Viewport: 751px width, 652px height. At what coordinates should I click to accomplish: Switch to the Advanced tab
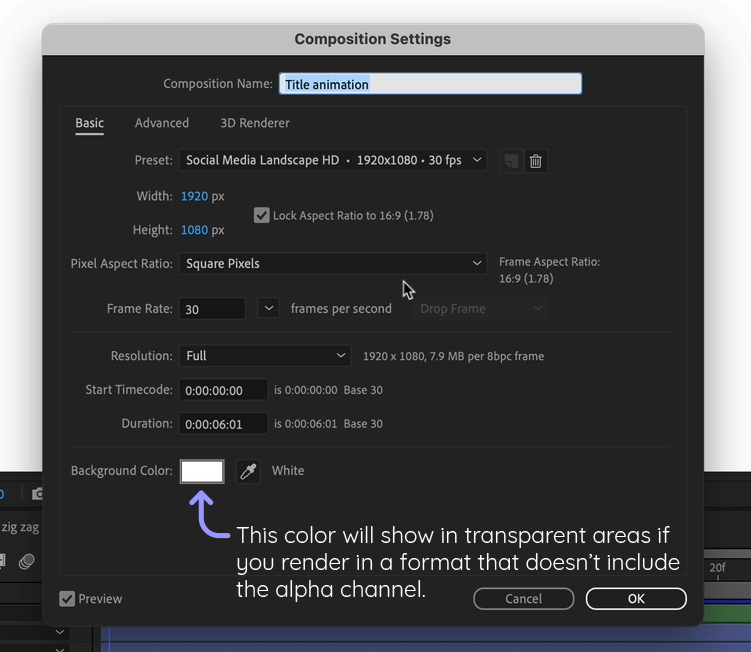click(x=162, y=123)
